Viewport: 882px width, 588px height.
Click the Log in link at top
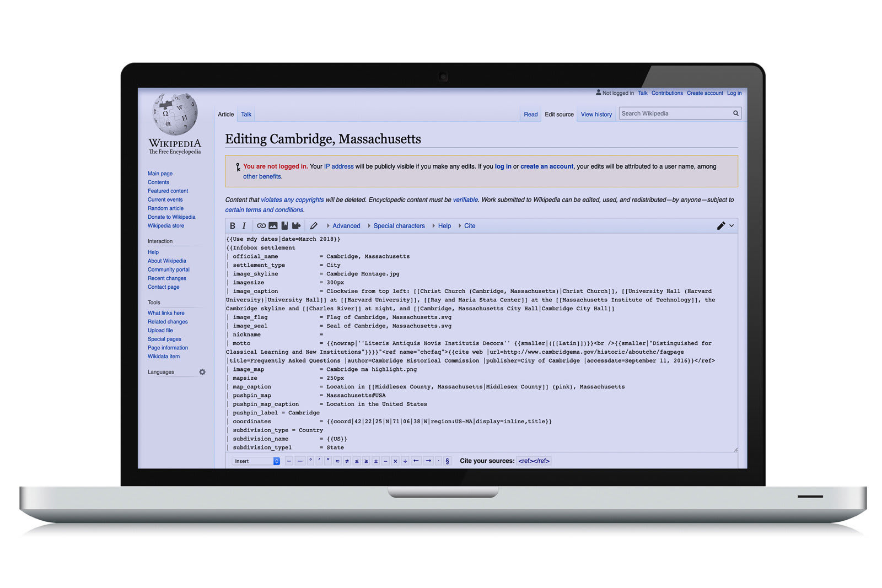point(734,93)
